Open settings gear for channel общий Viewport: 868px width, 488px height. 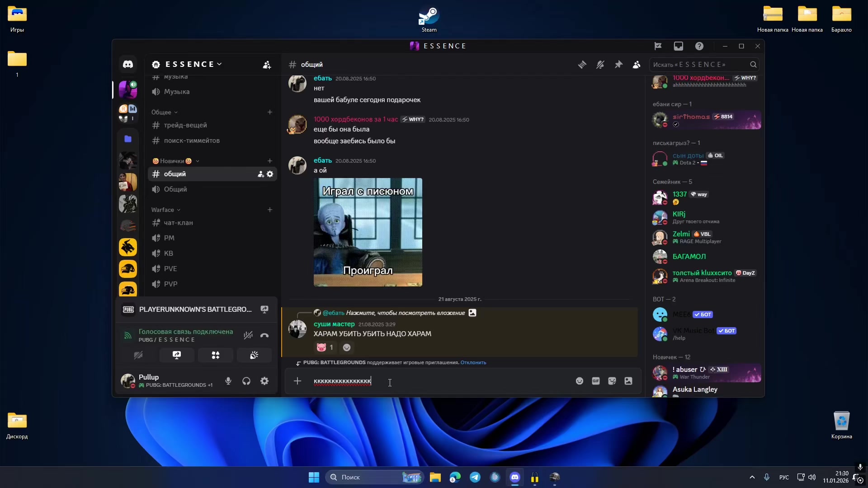(x=270, y=174)
